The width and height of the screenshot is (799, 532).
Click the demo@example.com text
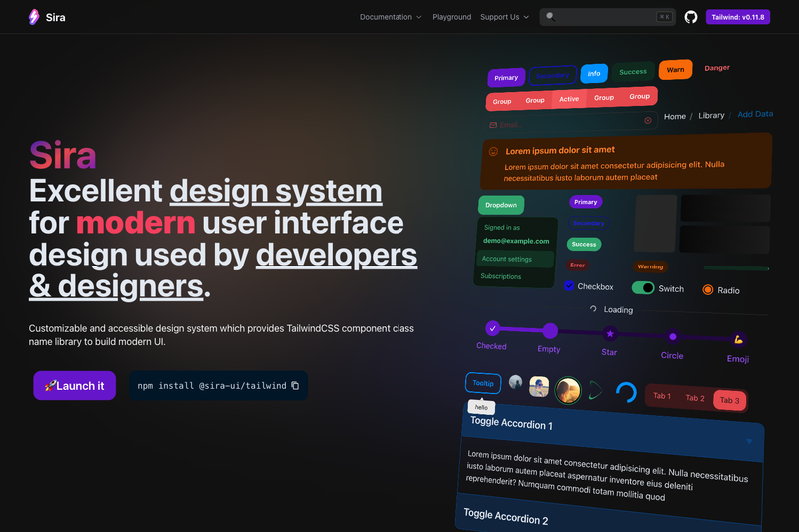coord(516,241)
